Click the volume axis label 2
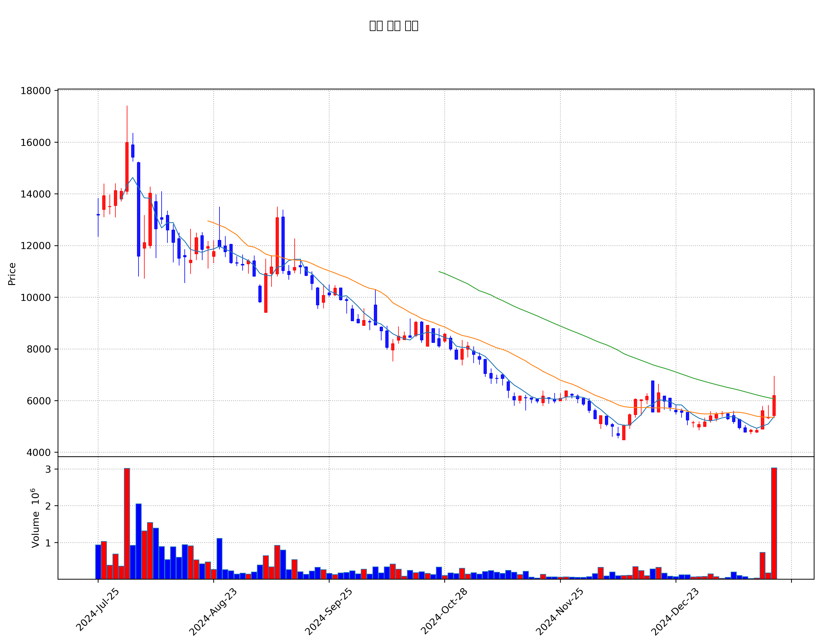The width and height of the screenshot is (821, 644). 48,506
